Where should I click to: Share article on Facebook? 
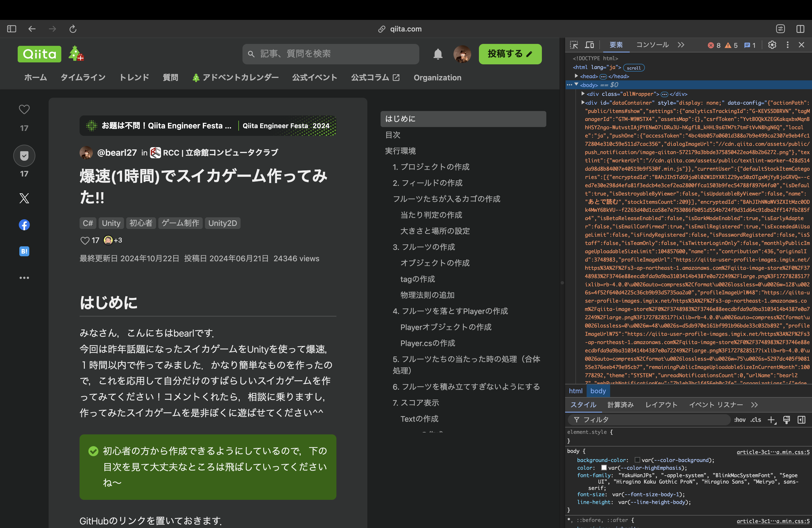coord(24,225)
